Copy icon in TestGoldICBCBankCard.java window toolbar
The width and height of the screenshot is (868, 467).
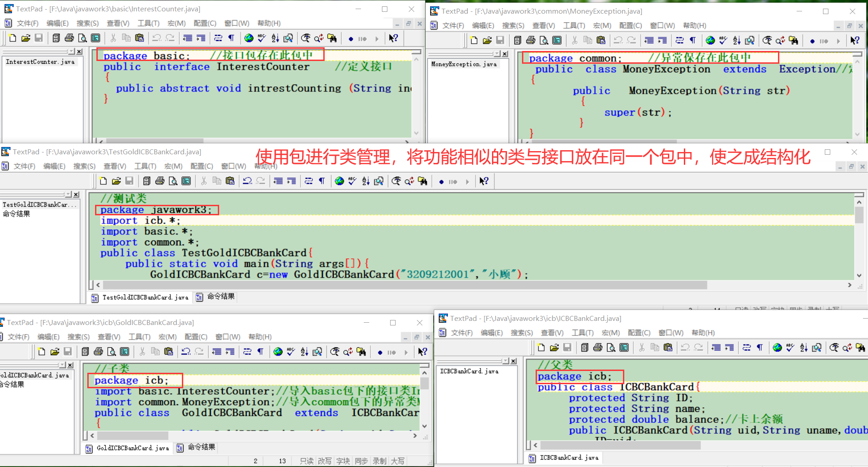217,181
